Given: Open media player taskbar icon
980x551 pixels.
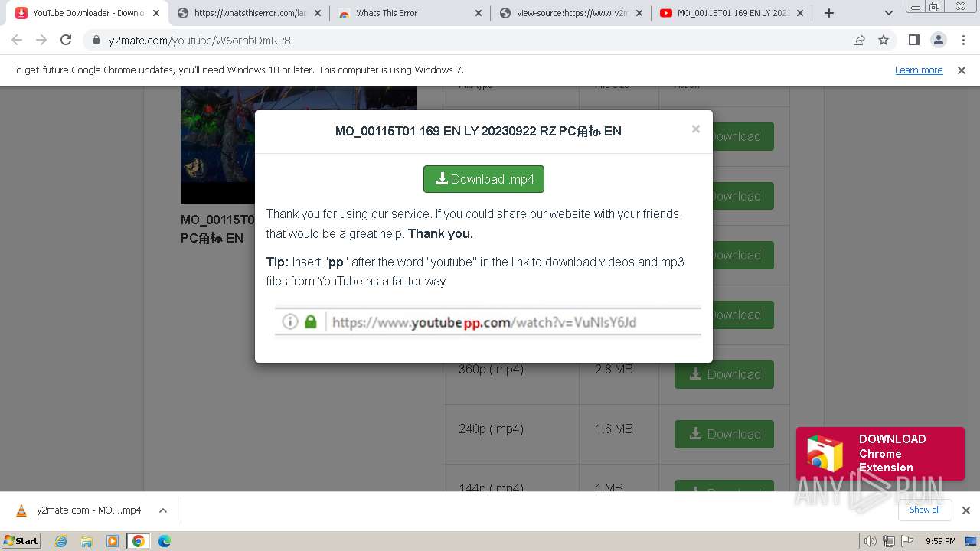Looking at the screenshot, I should (113, 541).
